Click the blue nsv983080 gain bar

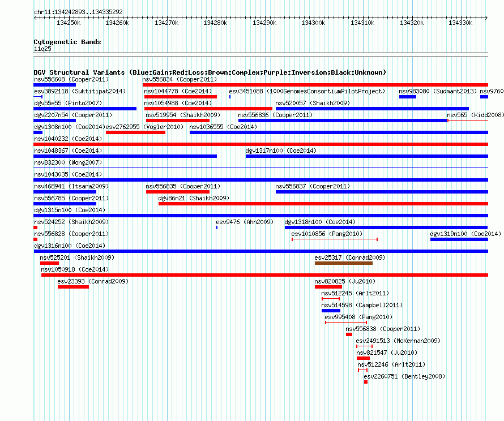tap(408, 97)
